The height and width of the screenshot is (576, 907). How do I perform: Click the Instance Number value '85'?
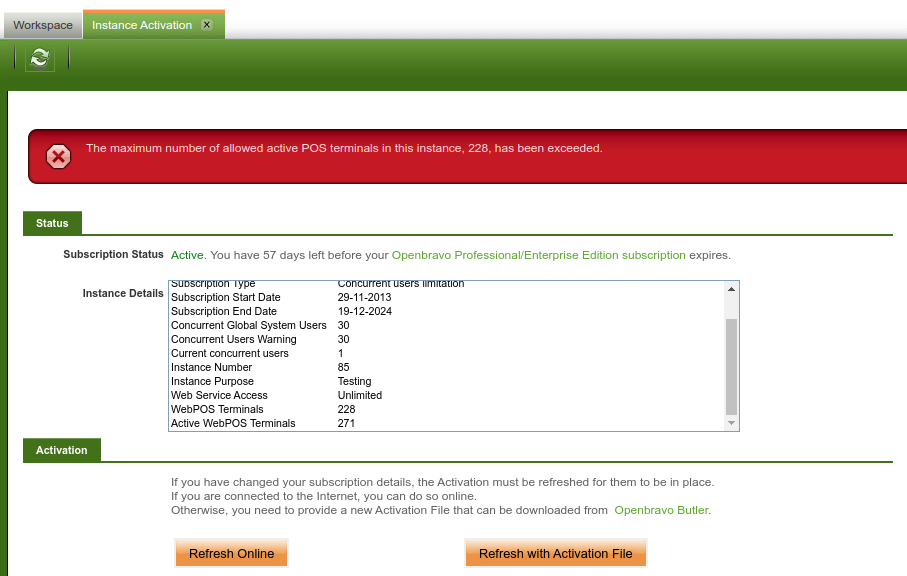pos(344,367)
